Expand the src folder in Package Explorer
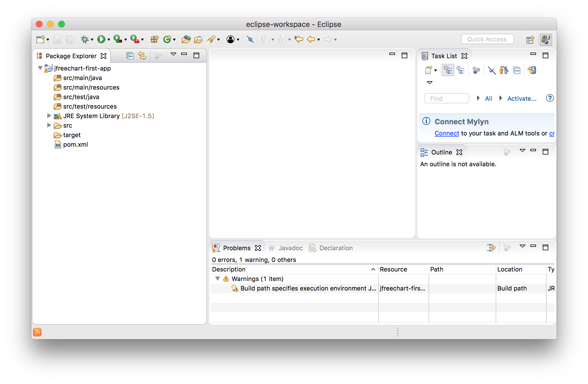Image resolution: width=588 pixels, height=384 pixels. point(49,125)
